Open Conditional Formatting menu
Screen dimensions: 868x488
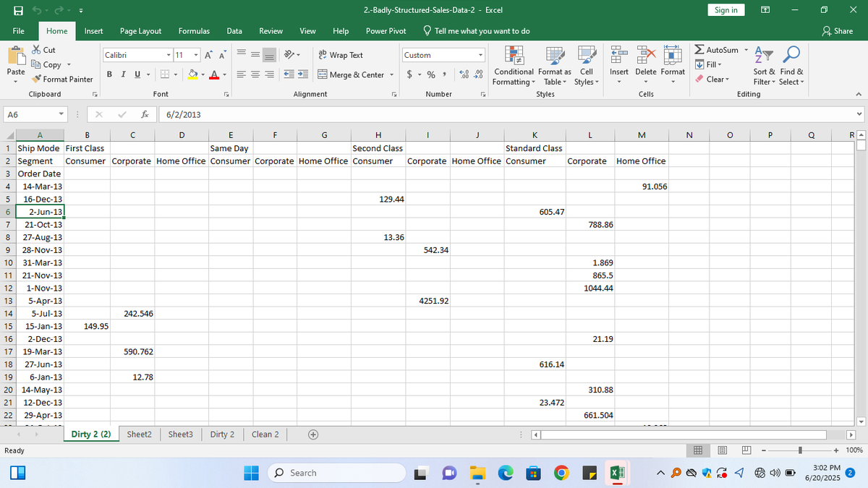515,67
